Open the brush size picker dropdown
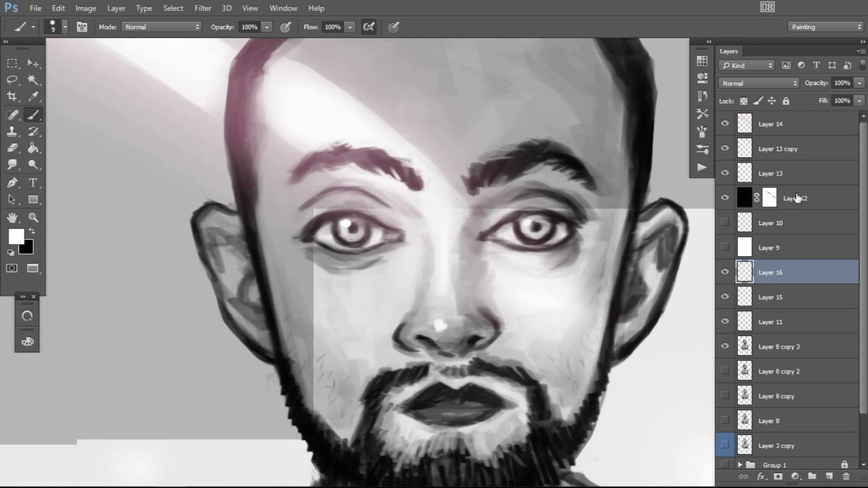The image size is (868, 488). tap(65, 27)
